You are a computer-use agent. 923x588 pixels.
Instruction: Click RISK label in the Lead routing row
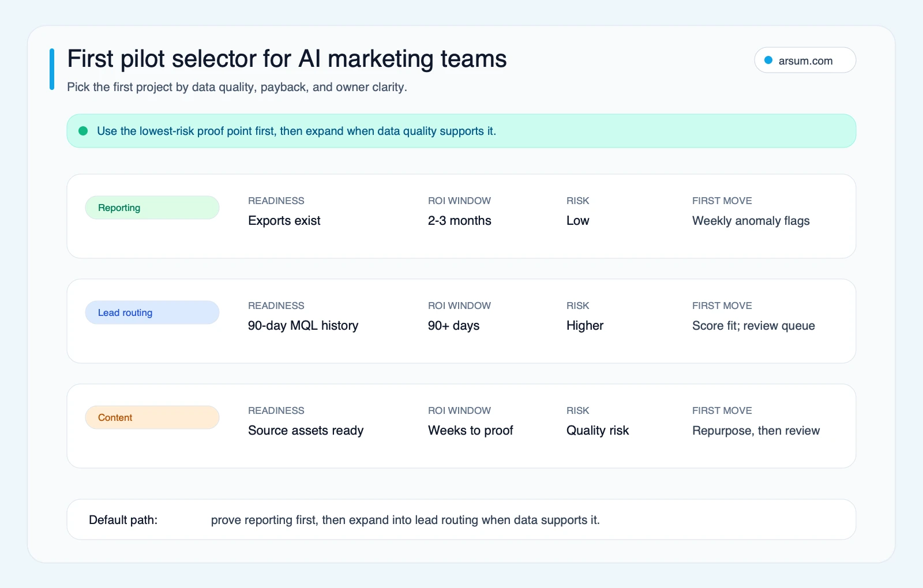578,306
